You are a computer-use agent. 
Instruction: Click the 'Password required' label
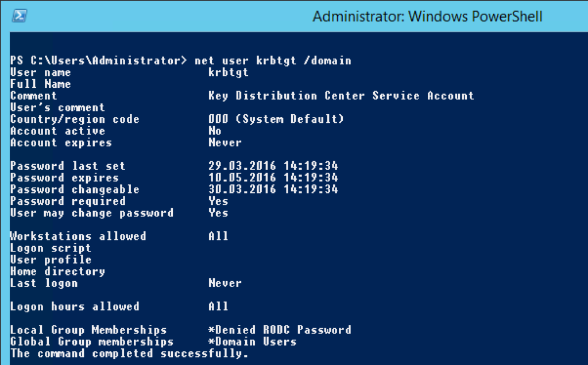68,201
